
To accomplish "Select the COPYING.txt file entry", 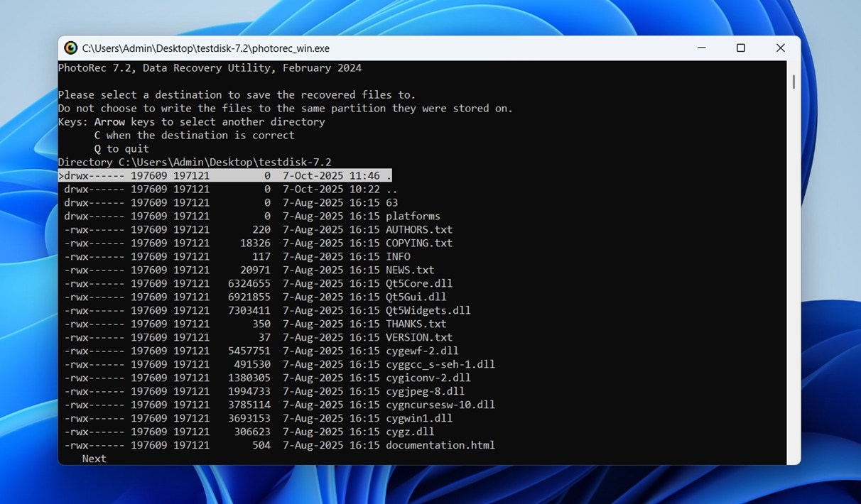I will coord(419,243).
